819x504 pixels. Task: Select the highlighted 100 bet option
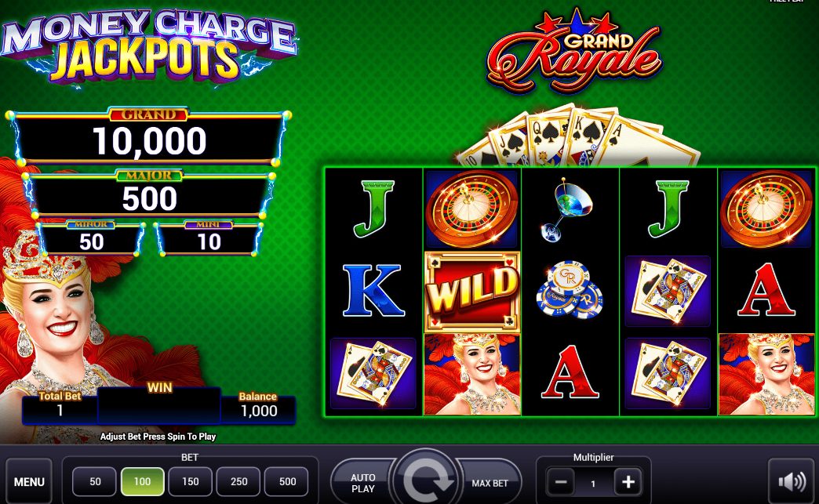click(143, 481)
